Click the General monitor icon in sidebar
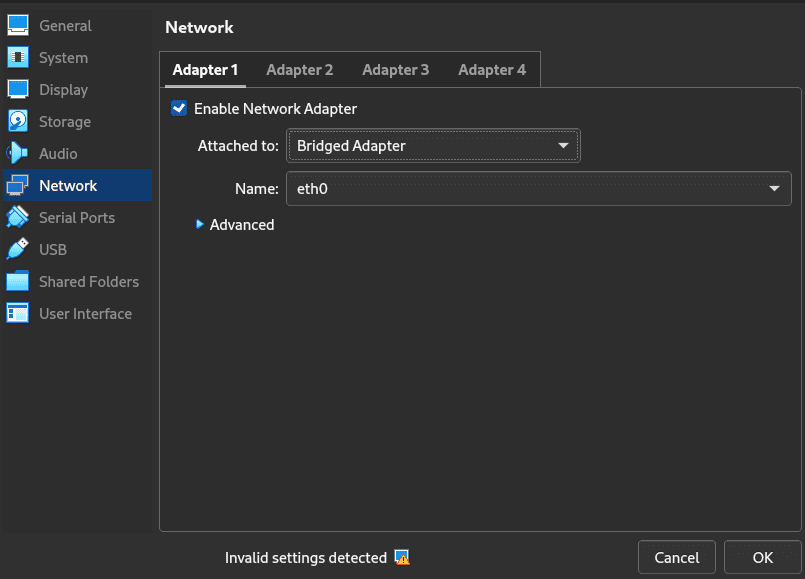The image size is (805, 579). coord(18,26)
